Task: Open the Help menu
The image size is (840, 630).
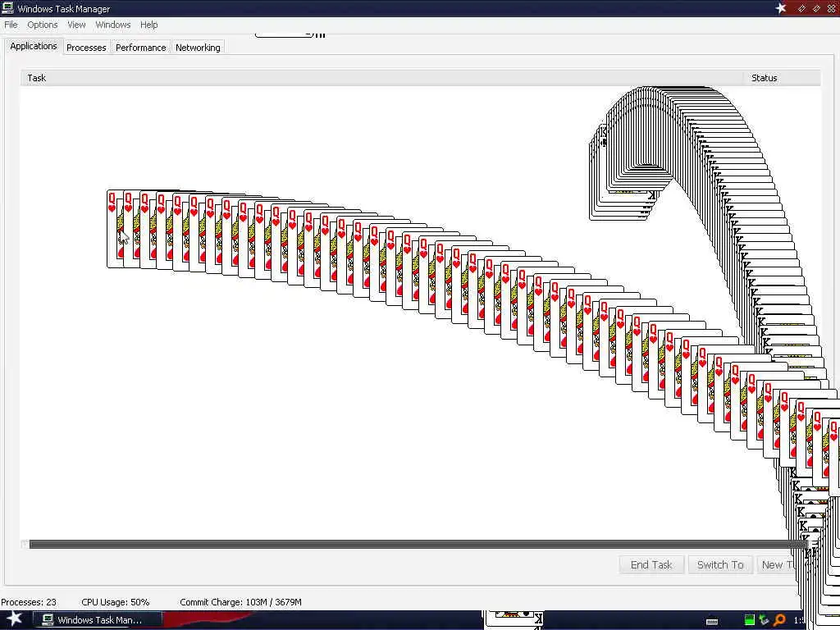Action: (x=149, y=25)
